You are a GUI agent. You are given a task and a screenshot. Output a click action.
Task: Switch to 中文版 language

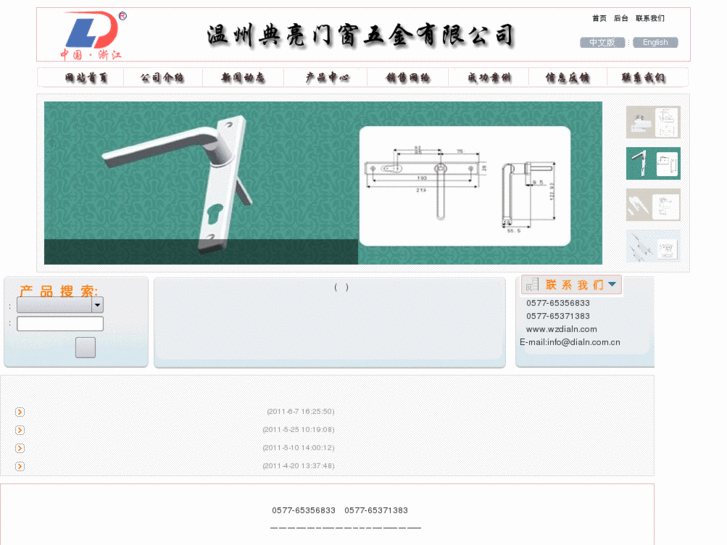(602, 42)
